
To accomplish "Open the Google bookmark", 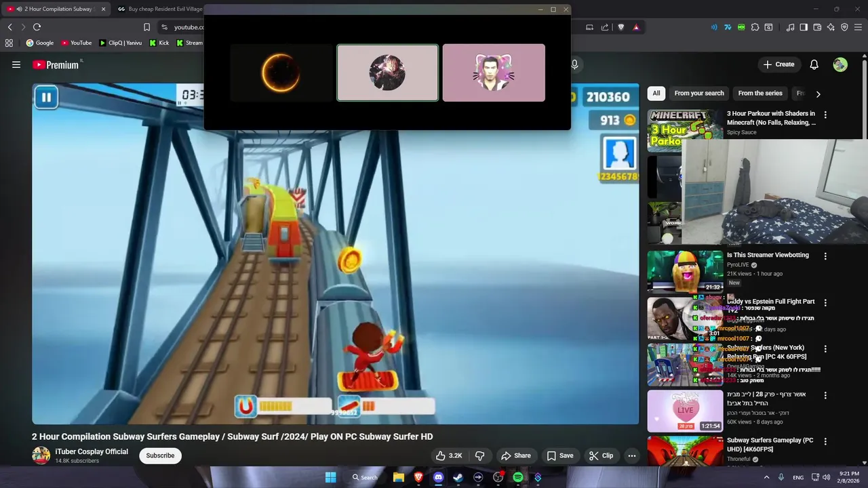I will (x=40, y=43).
